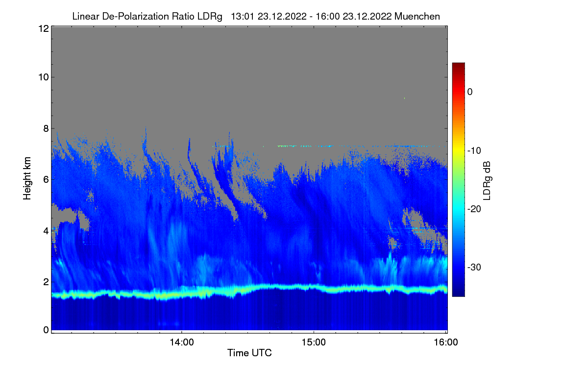The height and width of the screenshot is (392, 588).
Task: Click the height tick label 4
Action: (x=46, y=230)
